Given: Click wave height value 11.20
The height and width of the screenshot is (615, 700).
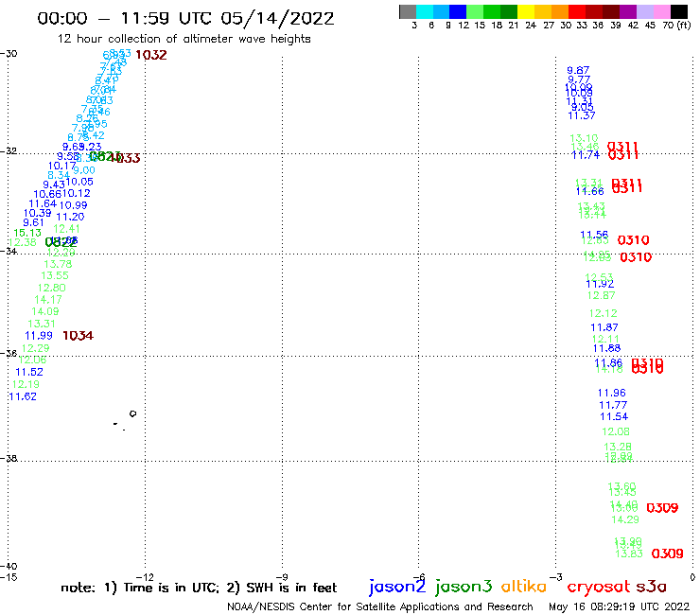Looking at the screenshot, I should [70, 217].
